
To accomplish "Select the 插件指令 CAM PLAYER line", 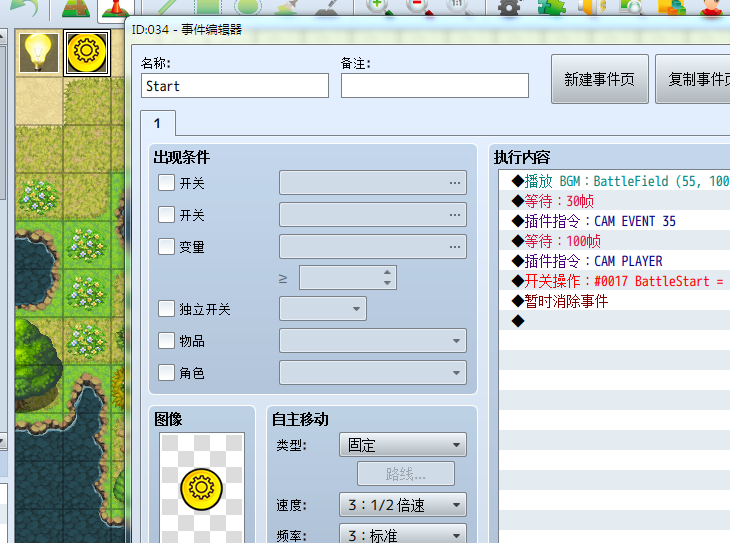I will pos(615,261).
